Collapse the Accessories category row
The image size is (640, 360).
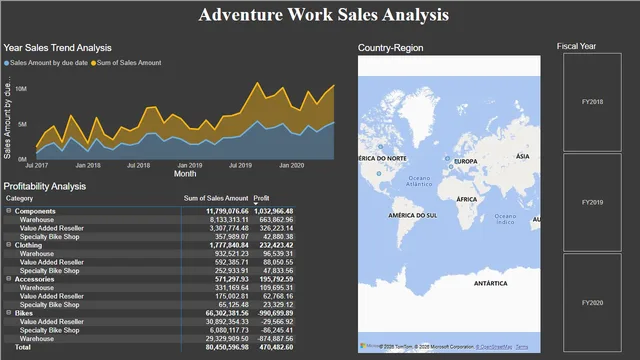(x=9, y=278)
